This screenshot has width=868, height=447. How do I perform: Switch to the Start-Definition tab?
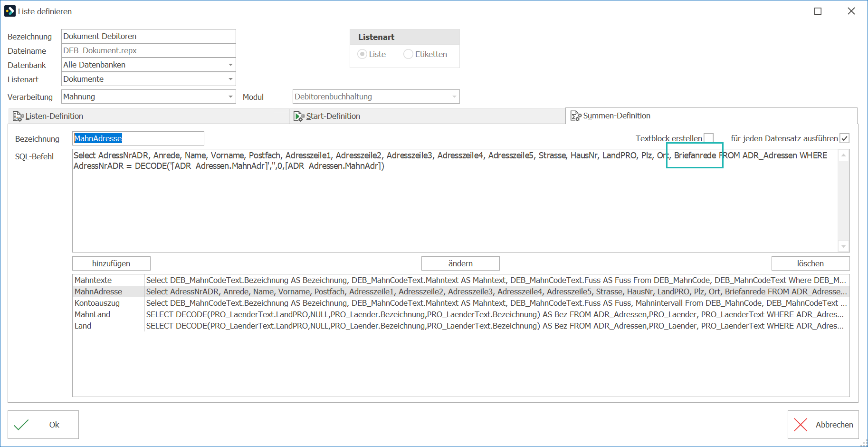(427, 116)
